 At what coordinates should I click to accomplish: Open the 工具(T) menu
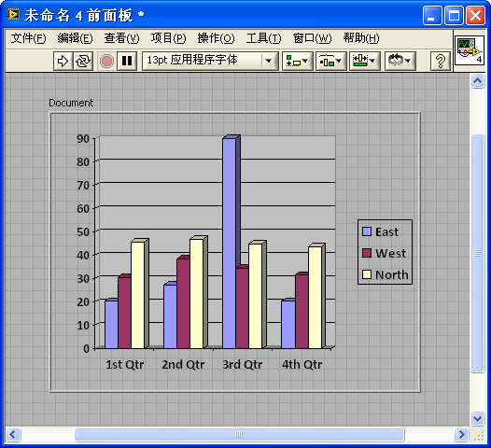click(x=263, y=38)
